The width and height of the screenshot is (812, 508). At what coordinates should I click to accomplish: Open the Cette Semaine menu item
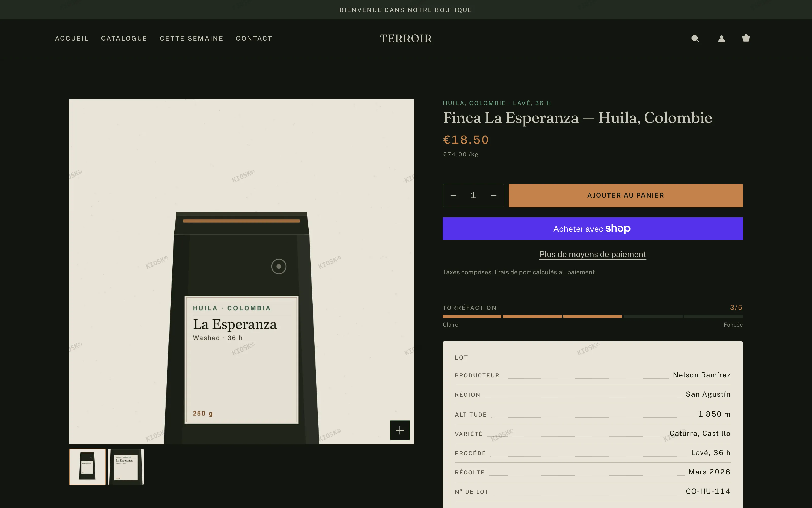pyautogui.click(x=192, y=39)
